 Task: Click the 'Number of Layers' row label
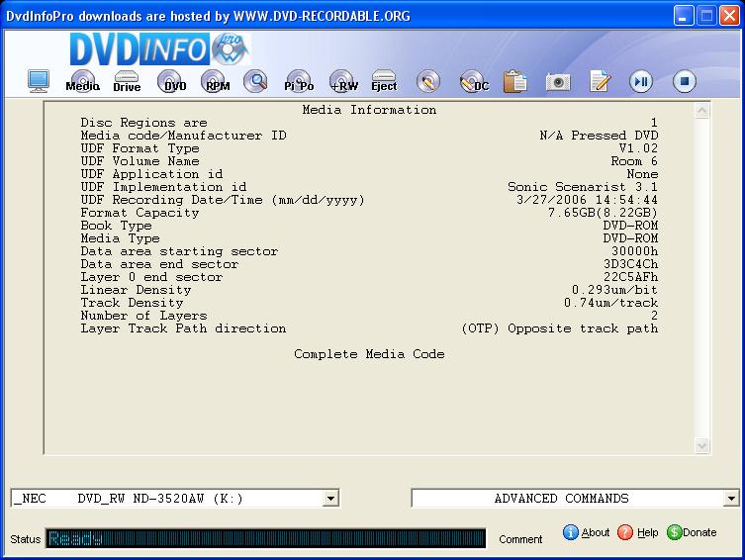pos(144,316)
